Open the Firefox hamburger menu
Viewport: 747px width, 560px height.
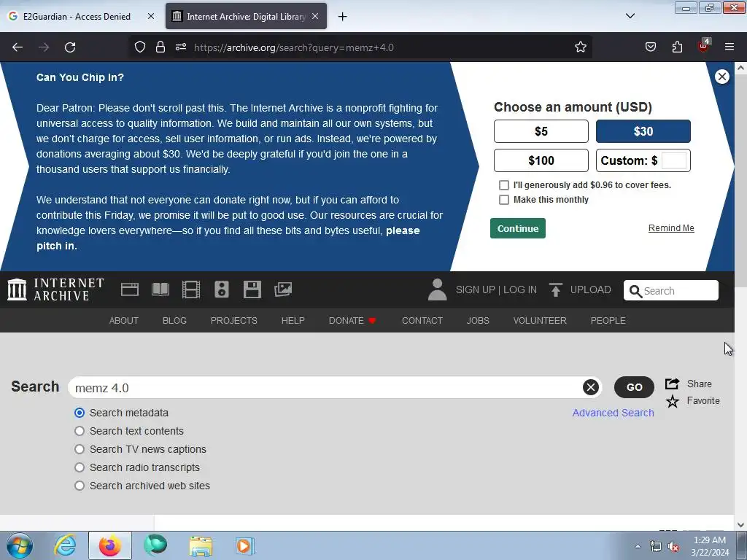(x=729, y=47)
